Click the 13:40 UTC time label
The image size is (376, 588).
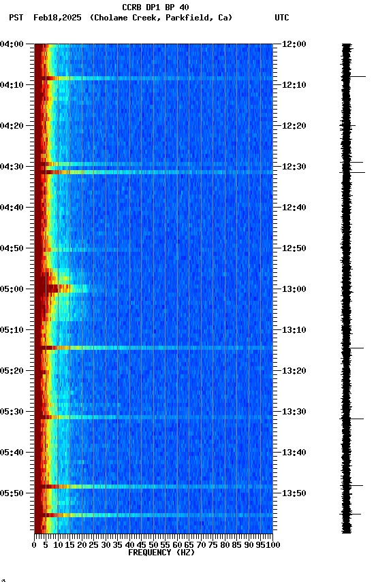coord(294,453)
